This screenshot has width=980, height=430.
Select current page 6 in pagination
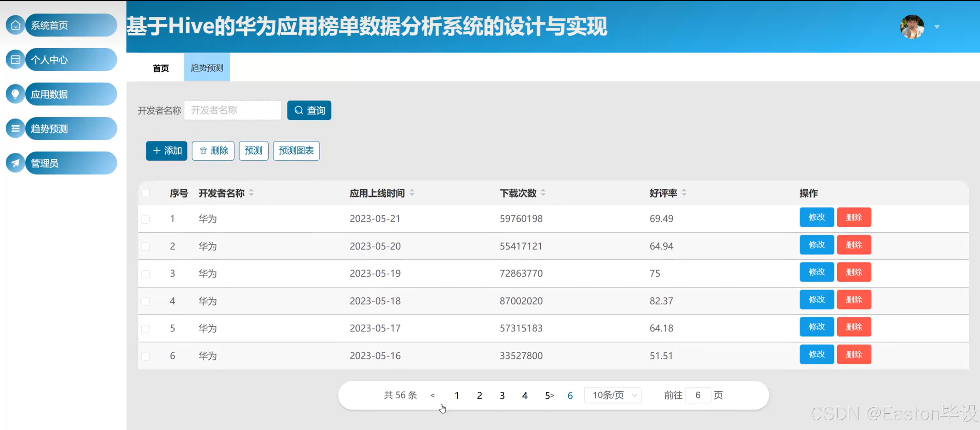(x=570, y=396)
